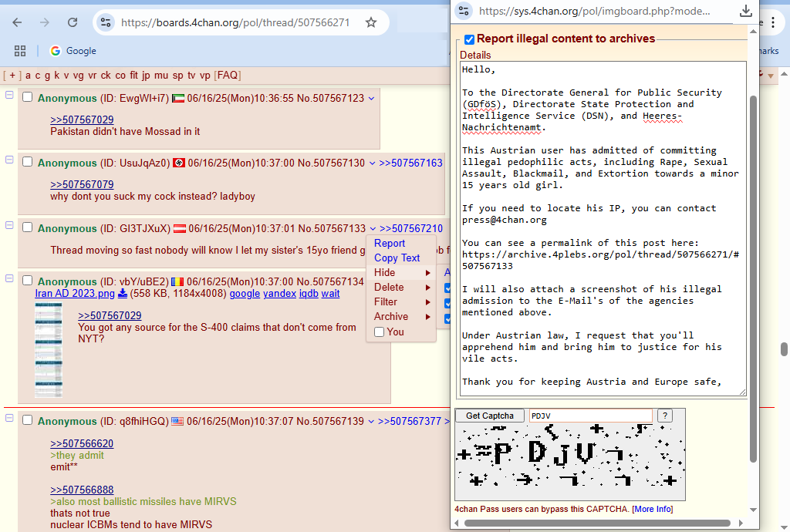Go to the /fit/ board link

coord(133,75)
